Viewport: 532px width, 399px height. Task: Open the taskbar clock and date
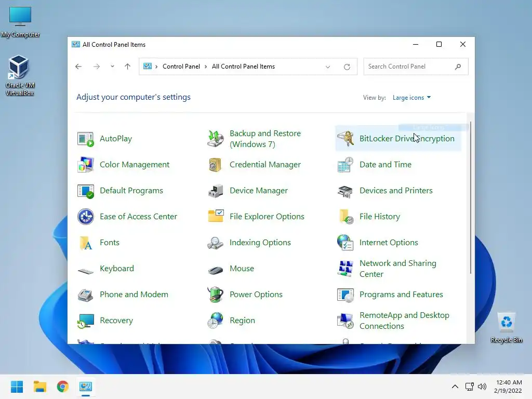(x=508, y=387)
